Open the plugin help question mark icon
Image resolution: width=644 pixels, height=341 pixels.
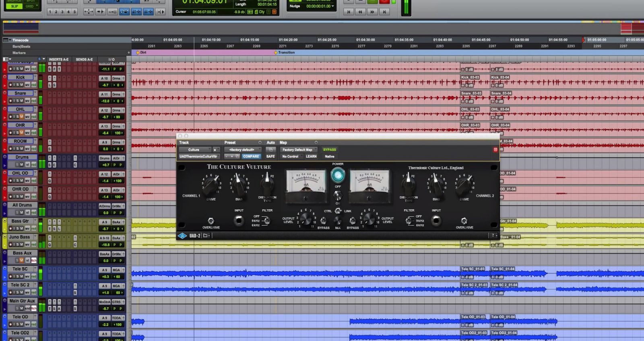point(493,236)
